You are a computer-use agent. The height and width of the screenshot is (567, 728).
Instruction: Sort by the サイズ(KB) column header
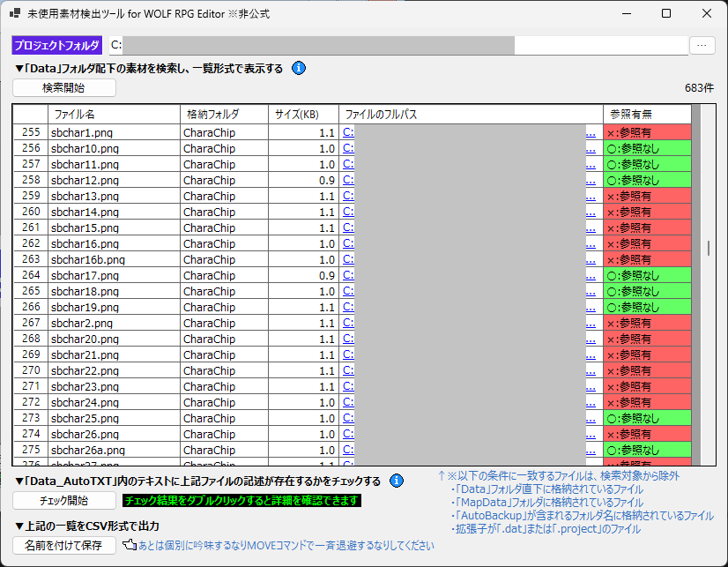coord(303,115)
